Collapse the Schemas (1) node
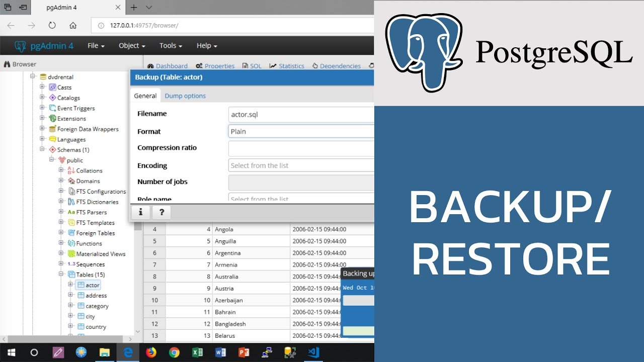The height and width of the screenshot is (362, 644). click(x=43, y=150)
